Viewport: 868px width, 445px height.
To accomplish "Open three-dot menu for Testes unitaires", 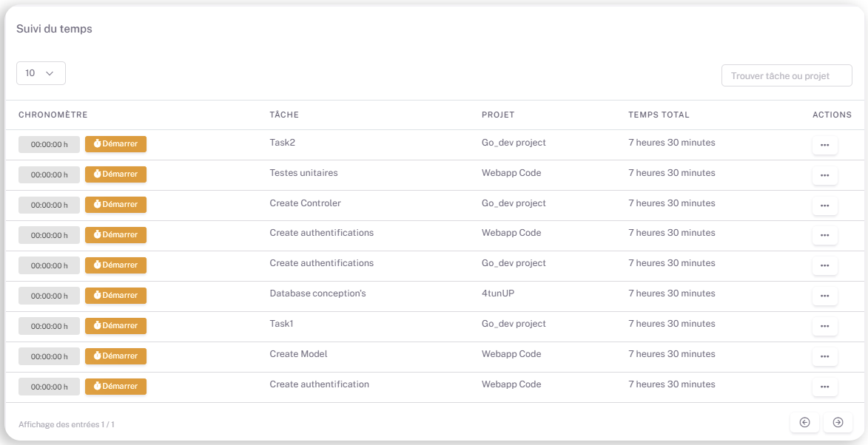I will point(824,175).
